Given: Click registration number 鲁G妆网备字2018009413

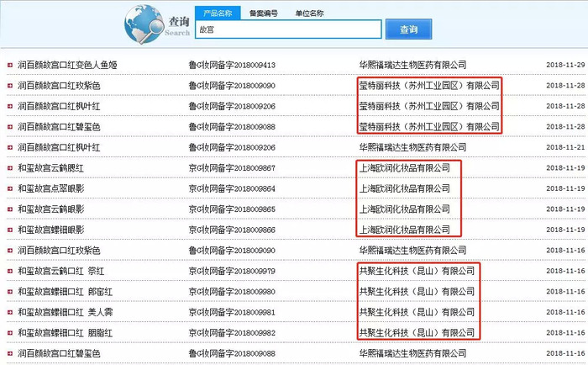Looking at the screenshot, I should pos(232,65).
